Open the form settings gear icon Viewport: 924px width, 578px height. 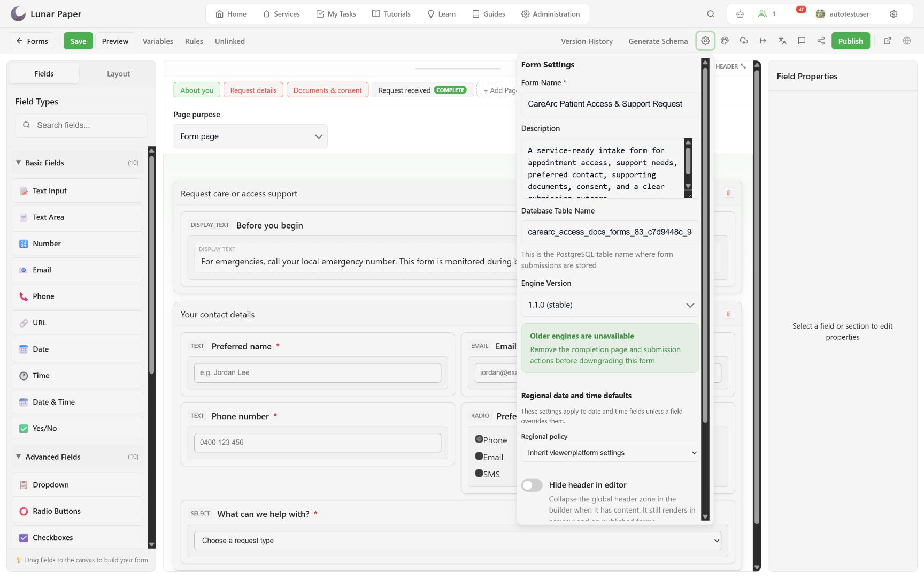point(705,41)
